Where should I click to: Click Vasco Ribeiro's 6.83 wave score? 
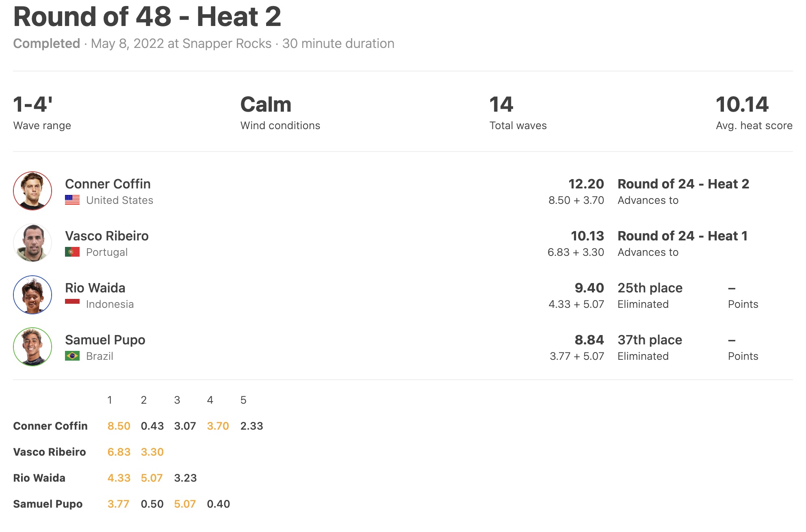click(x=119, y=452)
